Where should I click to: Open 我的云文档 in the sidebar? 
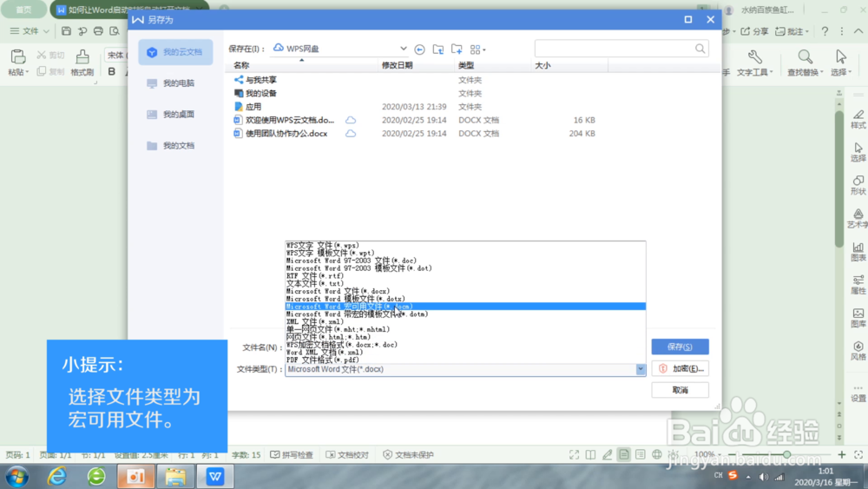(175, 52)
